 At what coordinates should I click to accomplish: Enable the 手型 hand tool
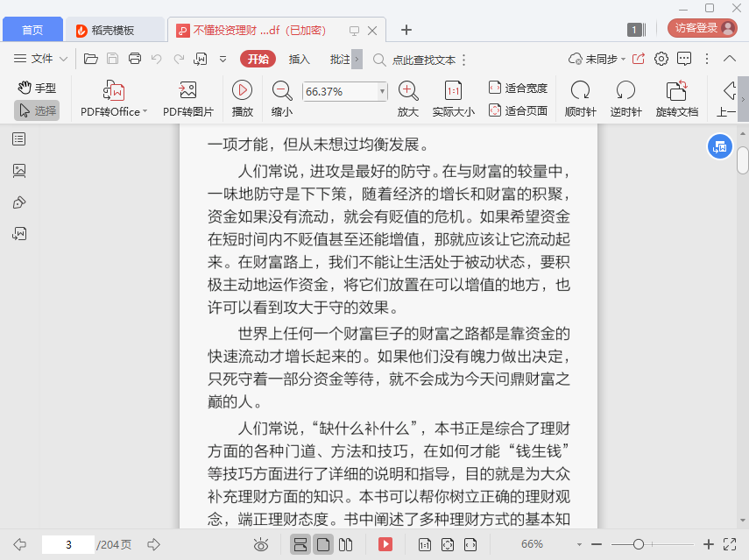37,88
